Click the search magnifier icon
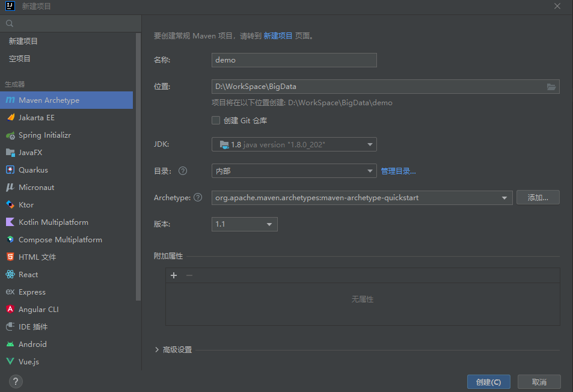The width and height of the screenshot is (573, 392). pos(10,23)
